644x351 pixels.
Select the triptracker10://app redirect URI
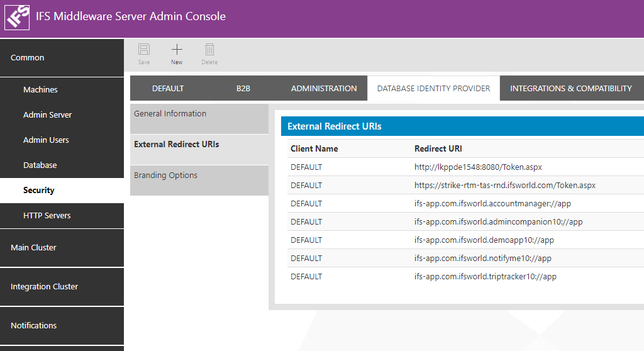[485, 277]
